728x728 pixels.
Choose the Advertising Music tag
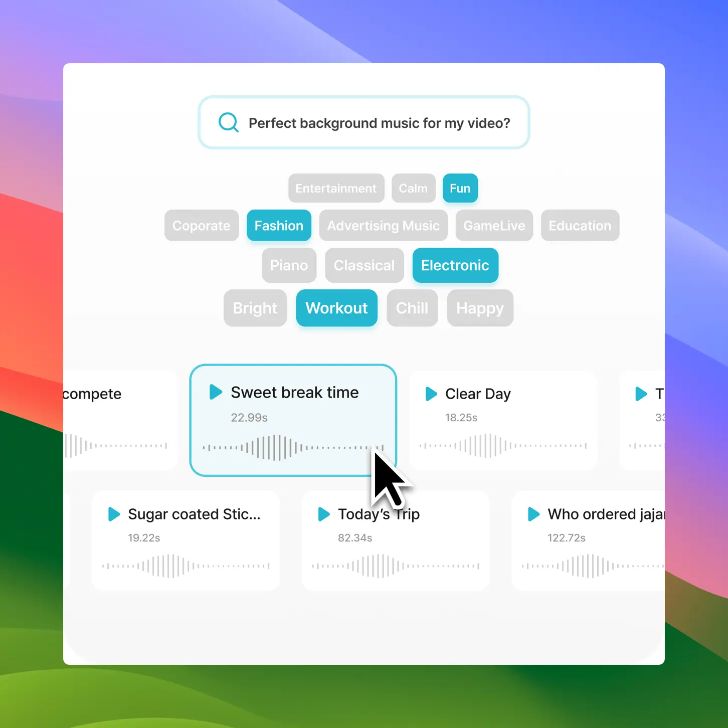pyautogui.click(x=383, y=226)
